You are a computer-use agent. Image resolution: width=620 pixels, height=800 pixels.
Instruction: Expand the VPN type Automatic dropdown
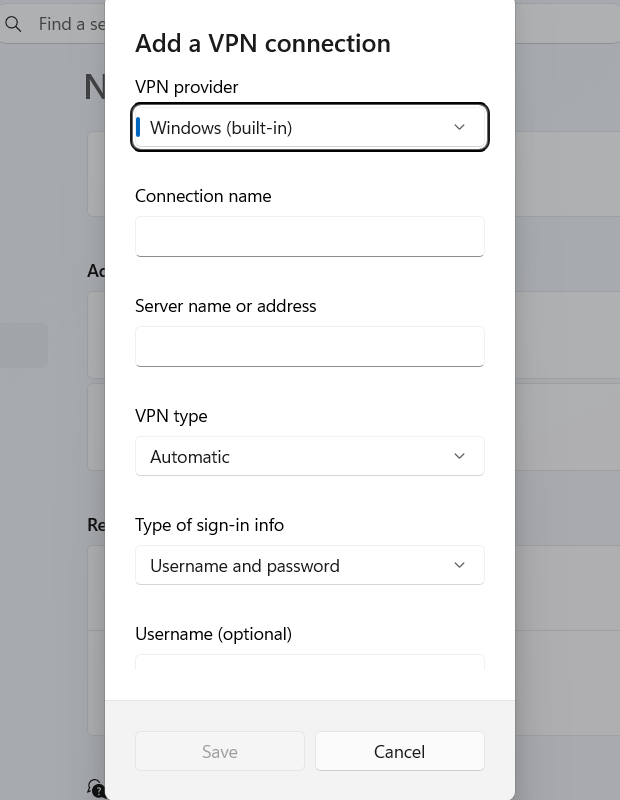click(310, 456)
